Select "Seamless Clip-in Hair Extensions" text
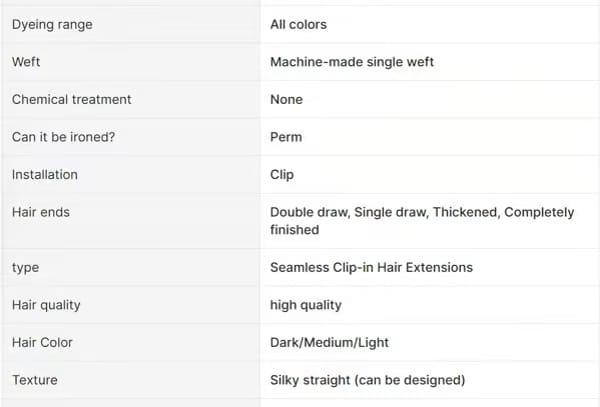 point(371,268)
